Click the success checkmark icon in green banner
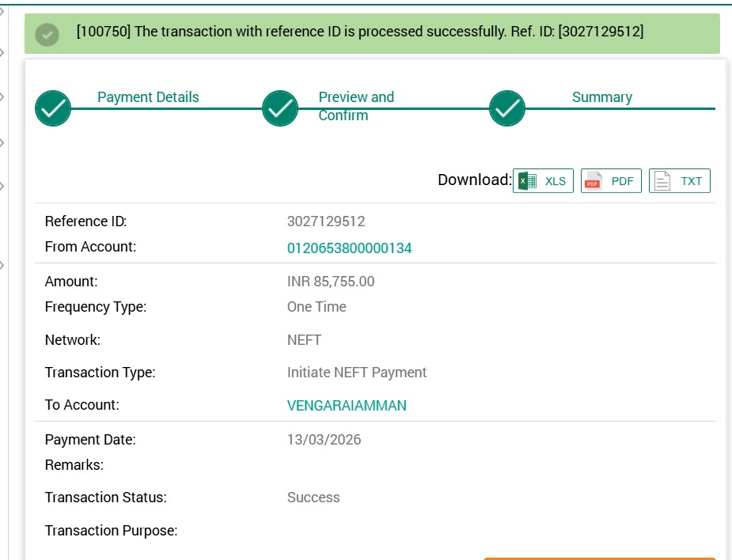The width and height of the screenshot is (732, 560). pos(47,34)
